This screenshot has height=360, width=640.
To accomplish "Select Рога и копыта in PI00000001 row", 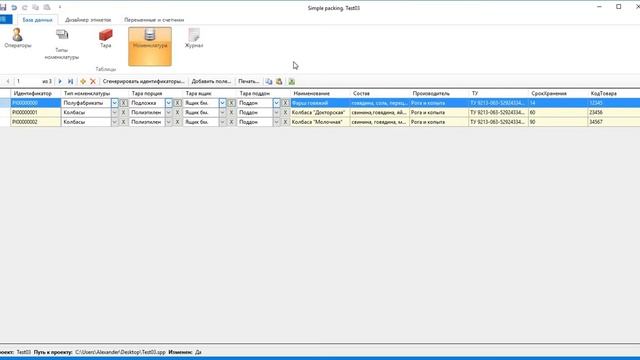I will coord(439,112).
